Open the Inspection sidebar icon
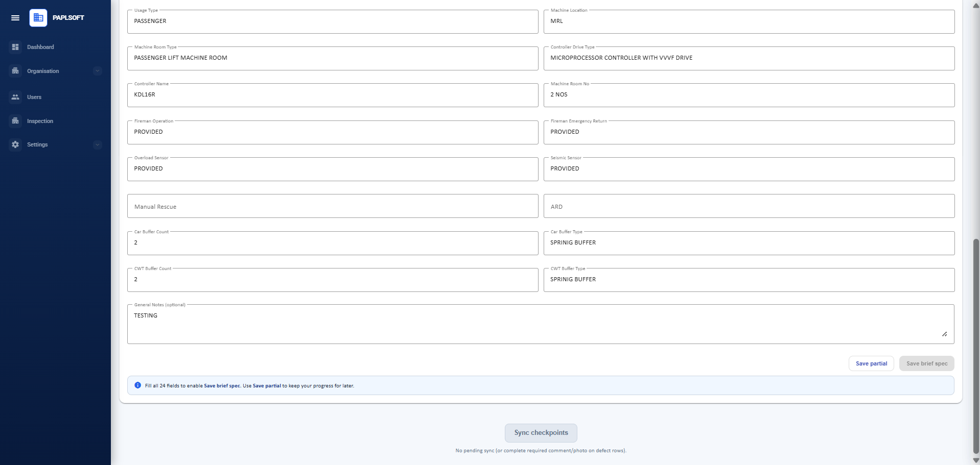Screen dimensions: 980x465 [15, 121]
